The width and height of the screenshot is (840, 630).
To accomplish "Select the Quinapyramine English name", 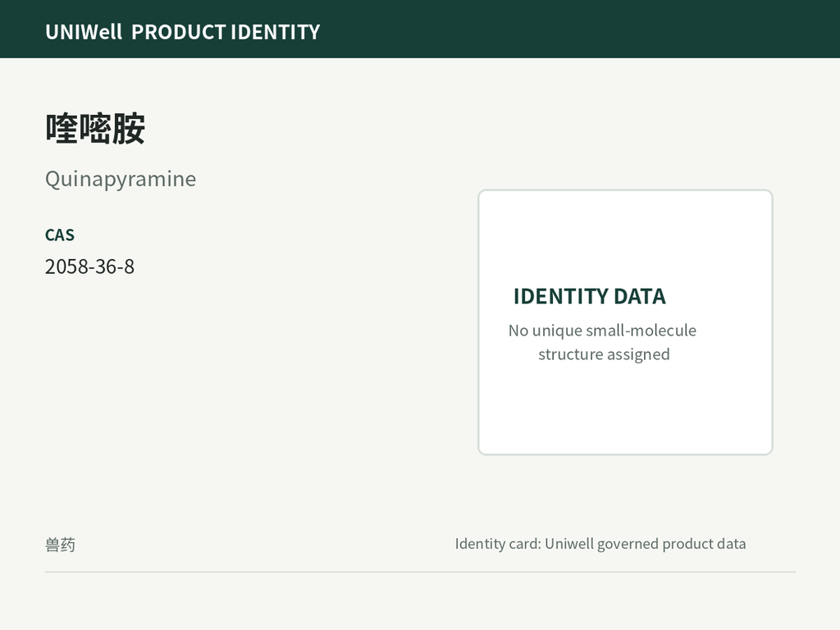I will 121,179.
